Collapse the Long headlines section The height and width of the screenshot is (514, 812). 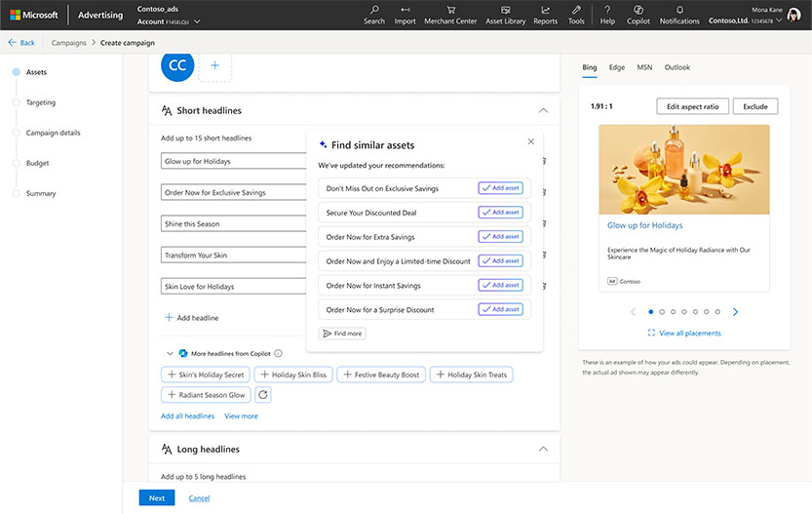tap(543, 450)
